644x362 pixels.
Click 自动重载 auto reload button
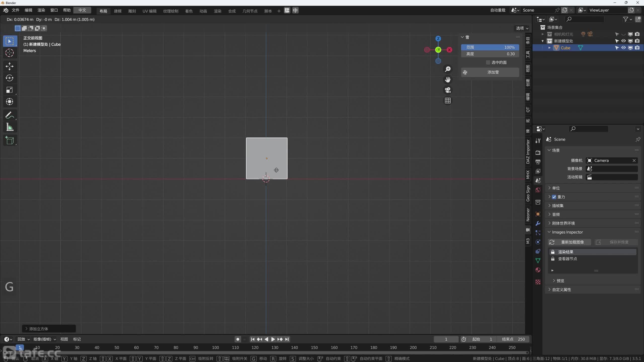click(498, 10)
